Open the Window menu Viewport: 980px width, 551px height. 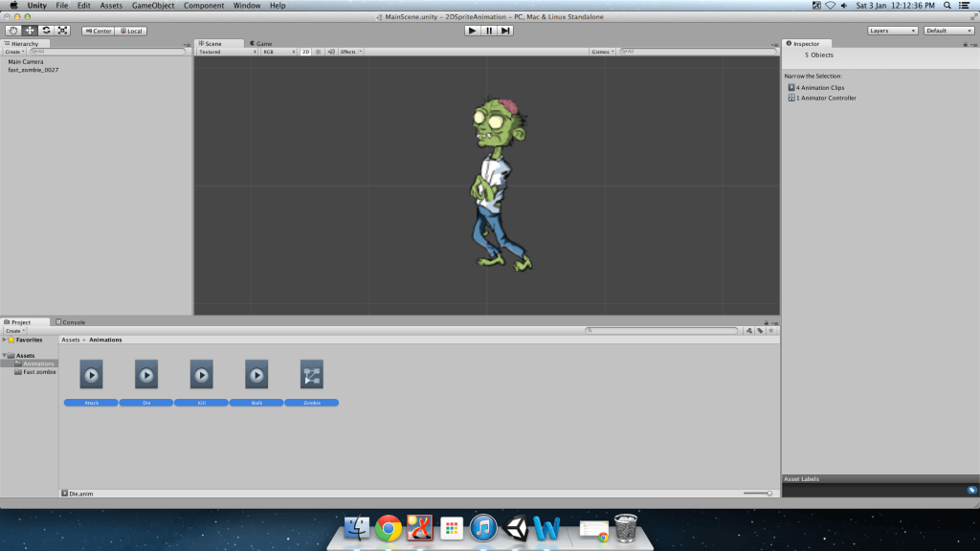point(247,6)
